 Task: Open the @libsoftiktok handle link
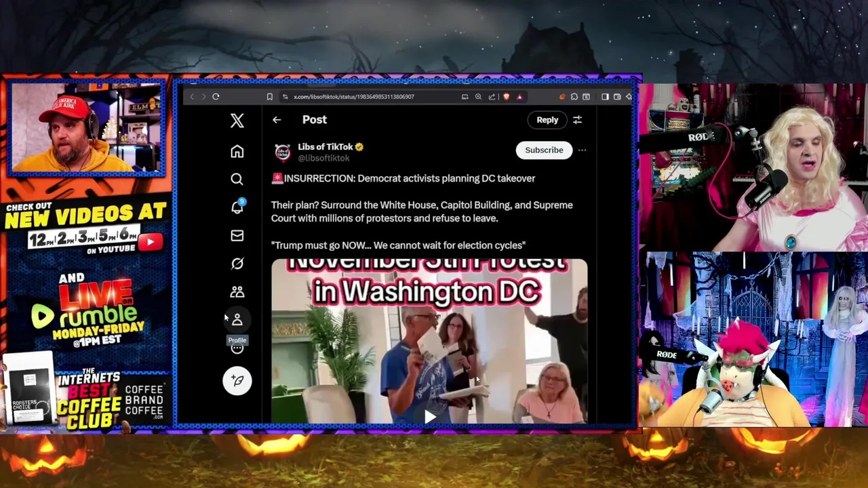[x=323, y=158]
